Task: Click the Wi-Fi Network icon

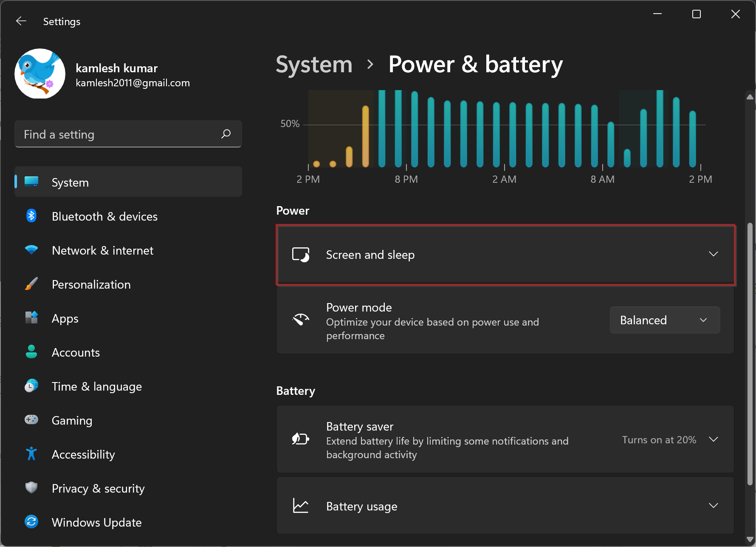Action: [31, 250]
